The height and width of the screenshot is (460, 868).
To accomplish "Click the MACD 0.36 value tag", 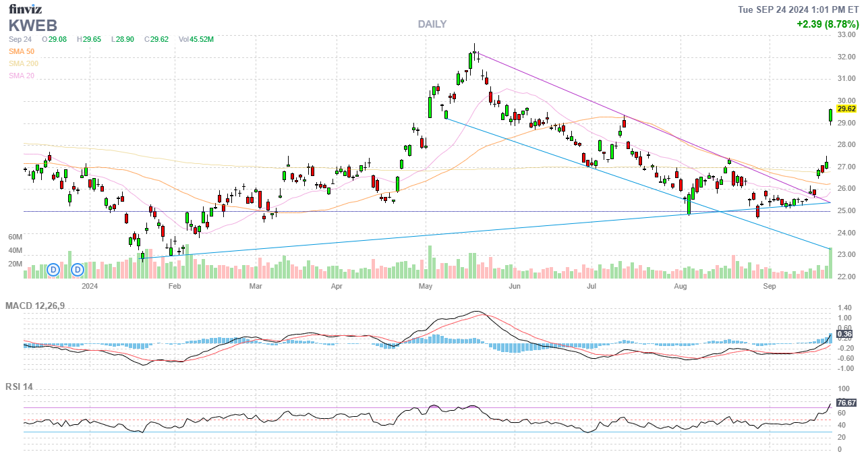I will click(x=844, y=334).
